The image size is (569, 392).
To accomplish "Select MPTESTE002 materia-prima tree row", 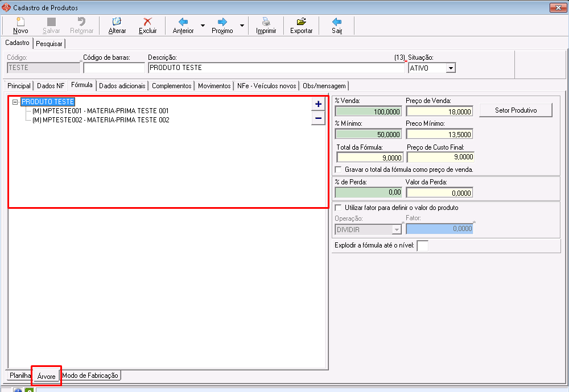I will coord(101,120).
